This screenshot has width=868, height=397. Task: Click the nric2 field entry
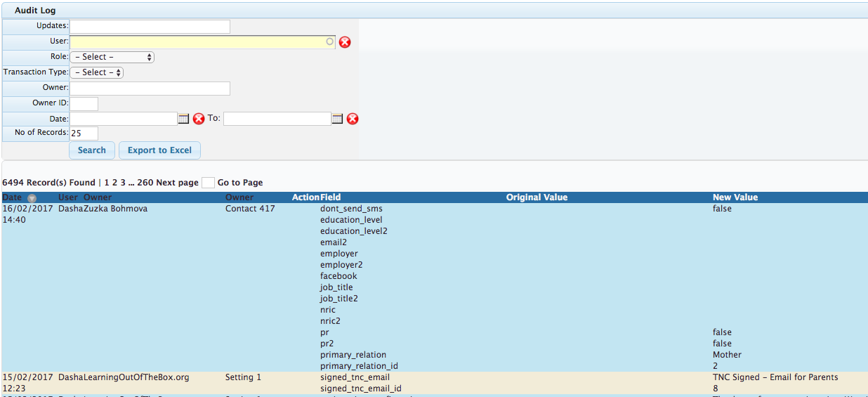click(x=330, y=321)
